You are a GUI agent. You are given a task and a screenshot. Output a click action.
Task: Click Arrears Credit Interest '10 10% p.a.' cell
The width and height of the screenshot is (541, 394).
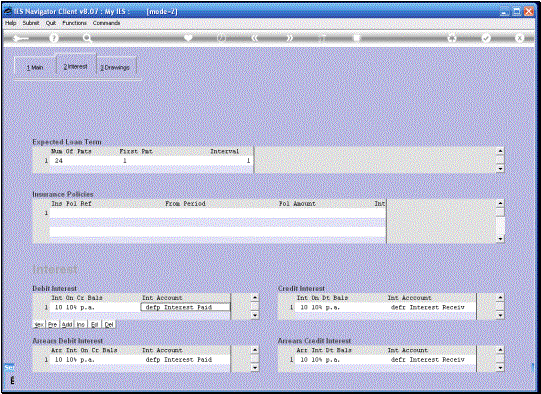coord(340,360)
